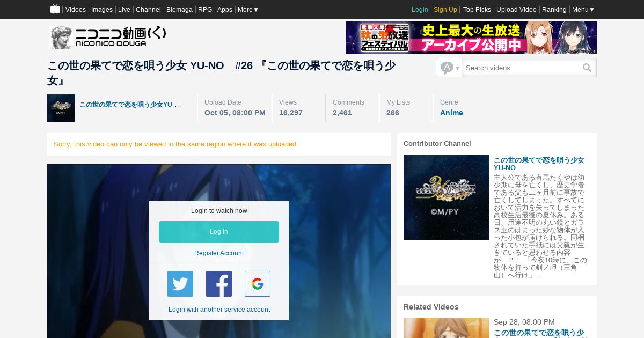Click upload date Oct 05, 08:00 PM

tap(235, 113)
